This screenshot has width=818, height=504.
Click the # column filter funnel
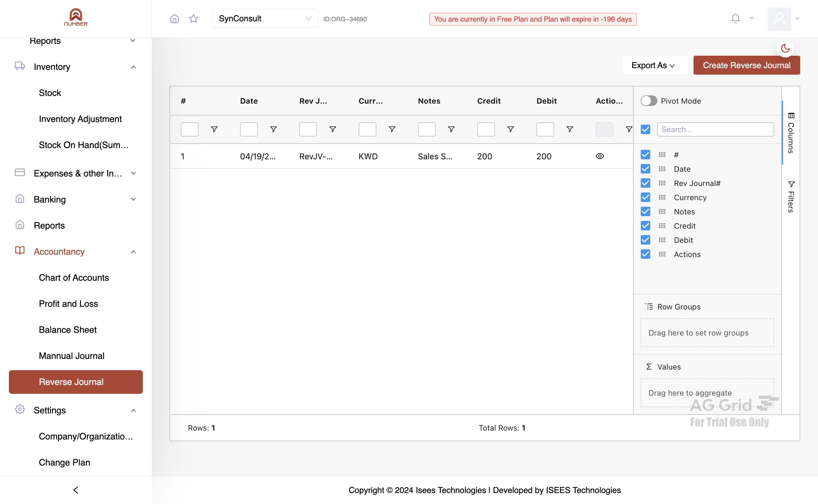[x=214, y=129]
